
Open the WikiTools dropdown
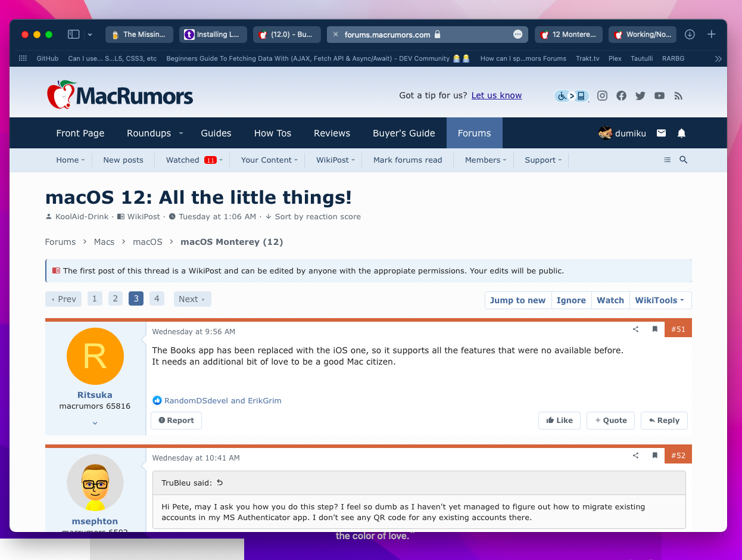click(x=660, y=300)
